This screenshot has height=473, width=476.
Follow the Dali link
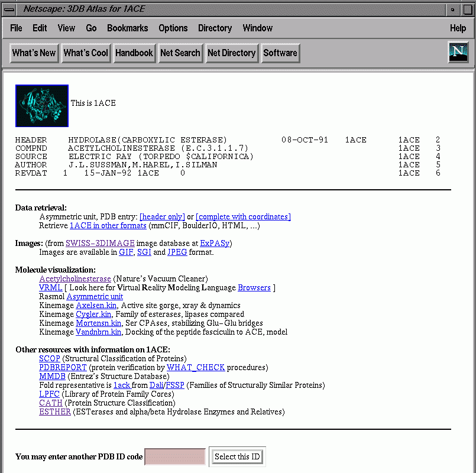156,385
